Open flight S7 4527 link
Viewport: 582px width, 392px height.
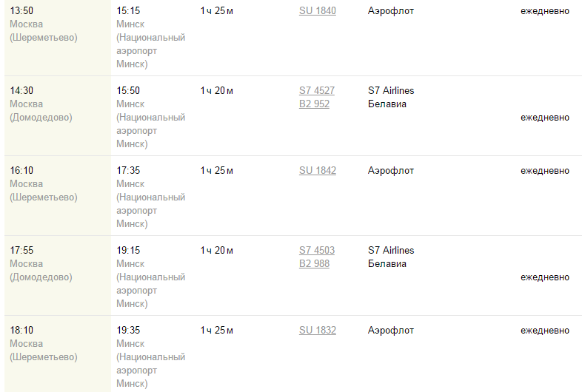(x=317, y=91)
